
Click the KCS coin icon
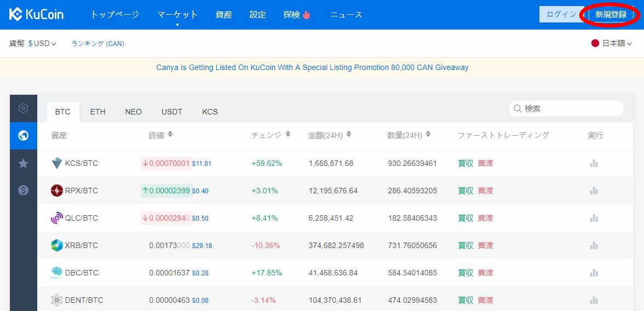(x=57, y=163)
